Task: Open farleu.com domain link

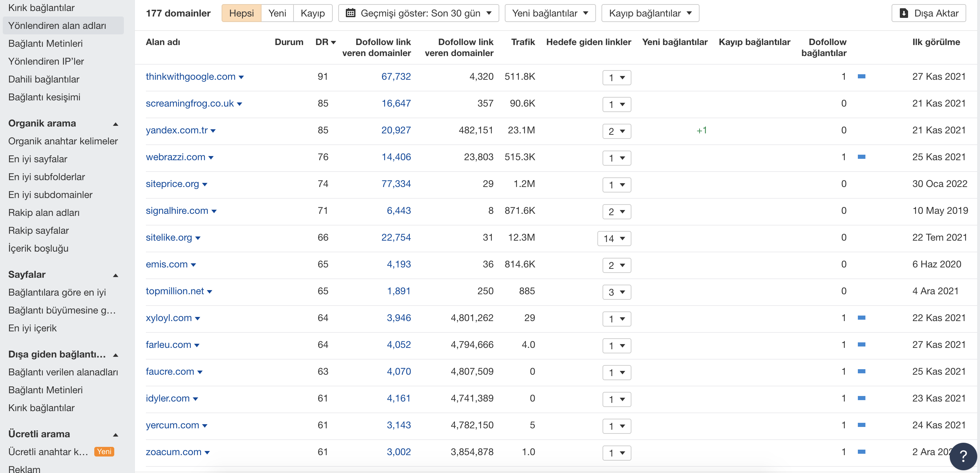Action: 169,344
